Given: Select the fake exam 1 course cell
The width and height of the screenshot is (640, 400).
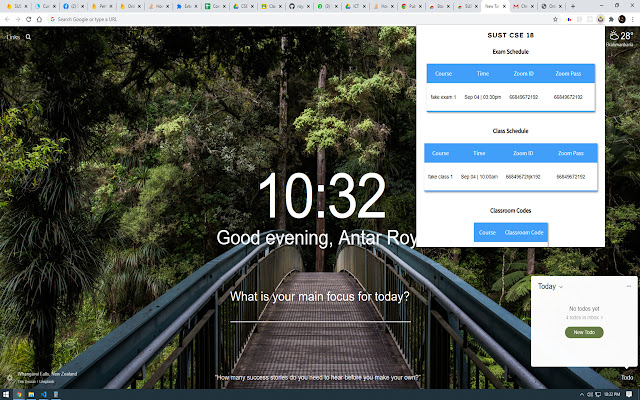Looking at the screenshot, I should click(443, 97).
